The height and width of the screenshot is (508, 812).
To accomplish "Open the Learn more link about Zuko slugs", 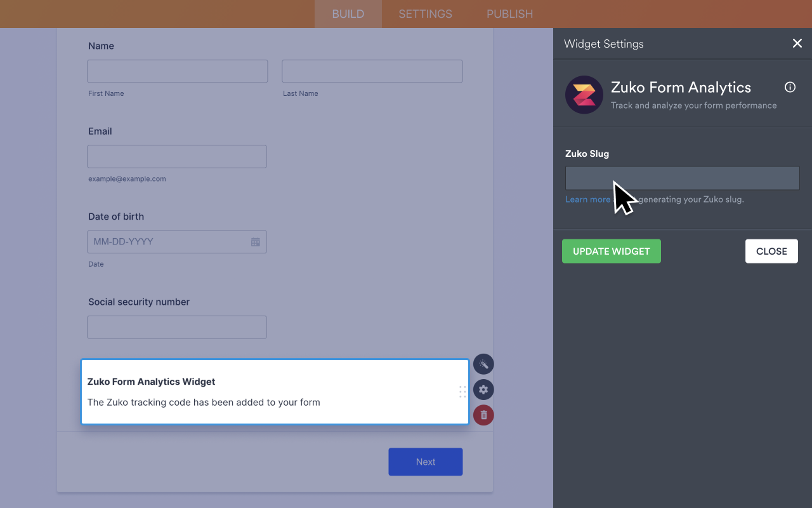I will 587,199.
